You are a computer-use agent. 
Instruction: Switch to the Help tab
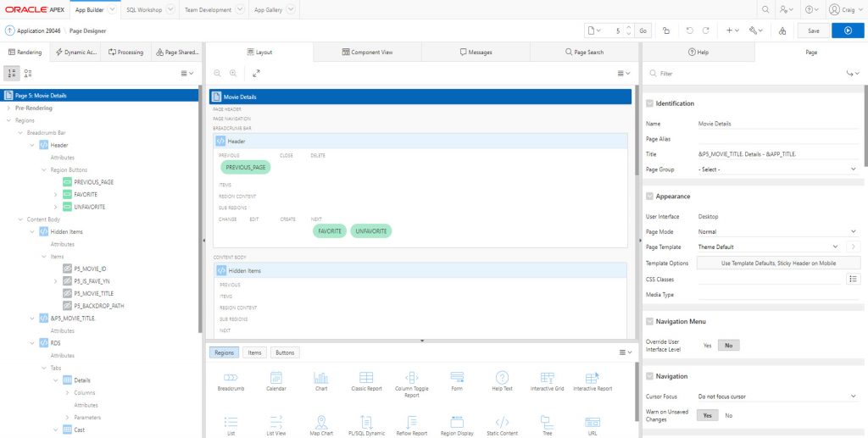tap(698, 52)
